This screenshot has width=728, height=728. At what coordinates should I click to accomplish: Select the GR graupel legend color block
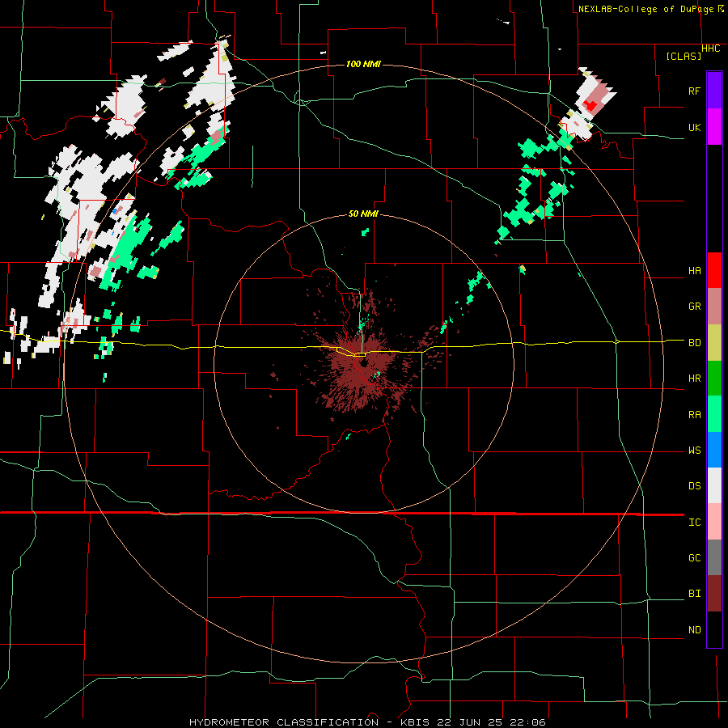pyautogui.click(x=714, y=306)
